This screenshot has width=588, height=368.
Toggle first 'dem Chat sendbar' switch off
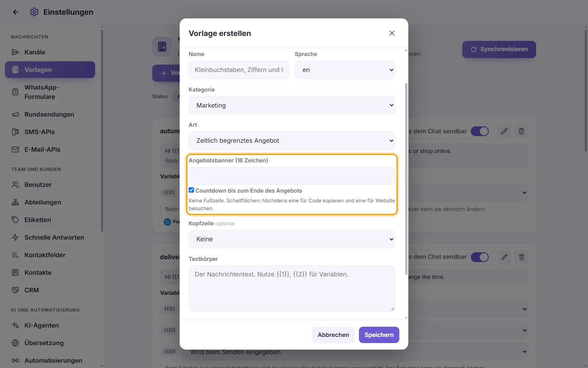pyautogui.click(x=480, y=131)
